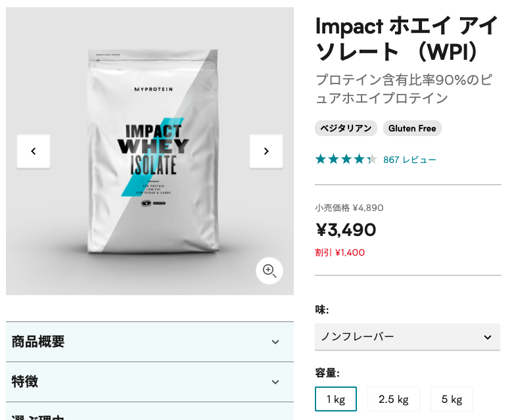Open the ノンフレーバー flavor dropdown
Screen dimensions: 514x420
[408, 337]
